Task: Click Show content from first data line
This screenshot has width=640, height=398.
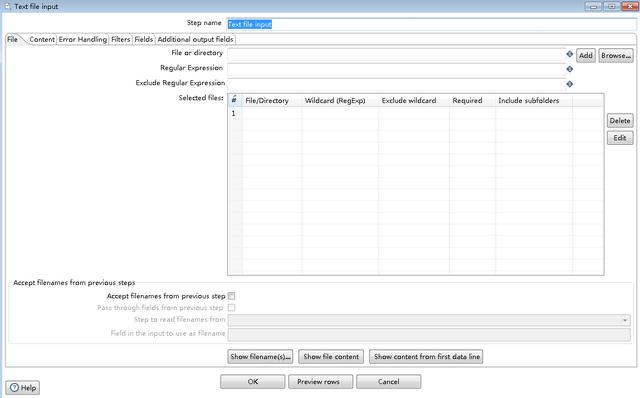Action: pyautogui.click(x=427, y=357)
